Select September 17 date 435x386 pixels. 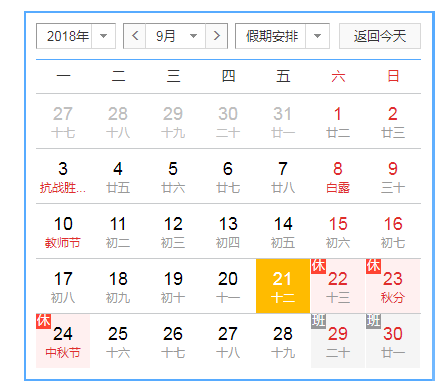click(63, 286)
